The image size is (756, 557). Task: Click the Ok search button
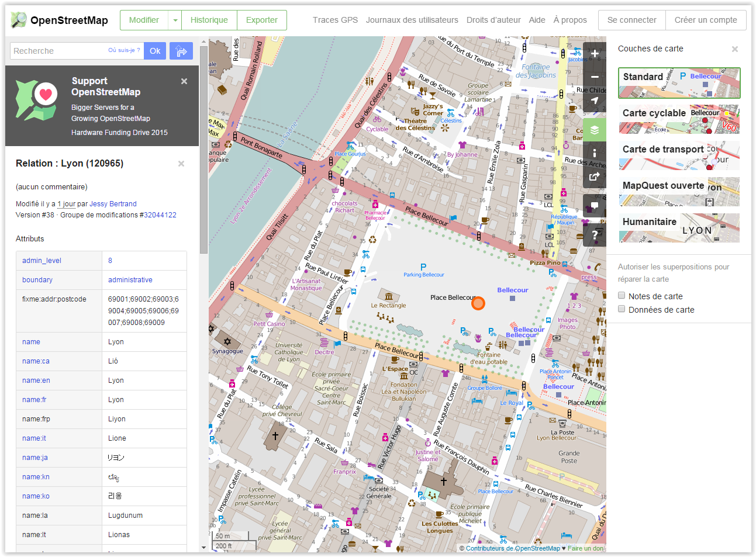click(155, 51)
